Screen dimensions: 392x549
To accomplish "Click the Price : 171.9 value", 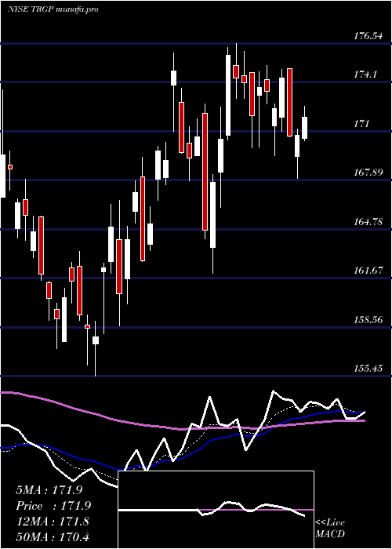I will (x=53, y=506).
